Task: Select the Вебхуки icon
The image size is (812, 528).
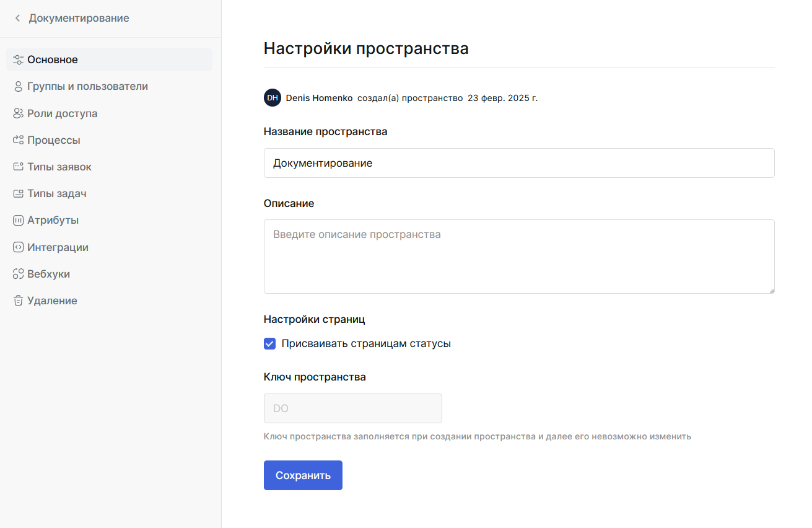Action: pyautogui.click(x=17, y=273)
